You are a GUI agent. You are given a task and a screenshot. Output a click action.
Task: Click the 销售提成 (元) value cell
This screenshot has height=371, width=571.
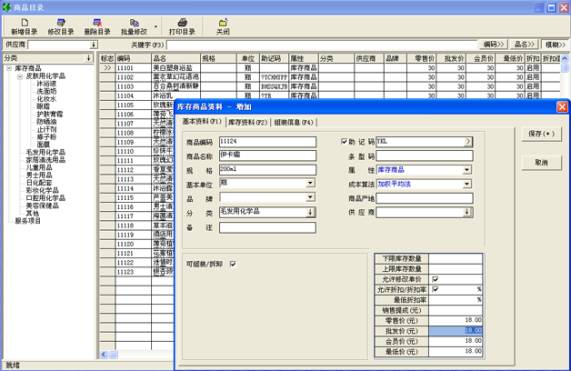456,310
